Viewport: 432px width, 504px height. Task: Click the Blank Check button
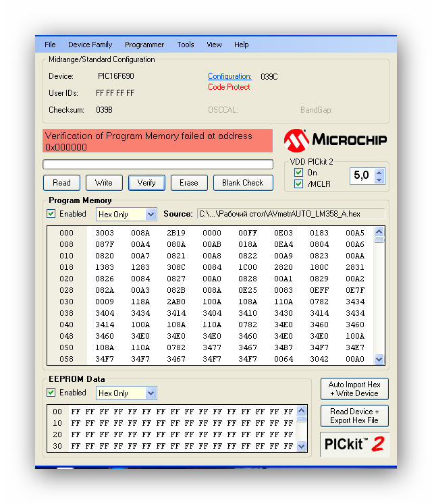pos(243,183)
